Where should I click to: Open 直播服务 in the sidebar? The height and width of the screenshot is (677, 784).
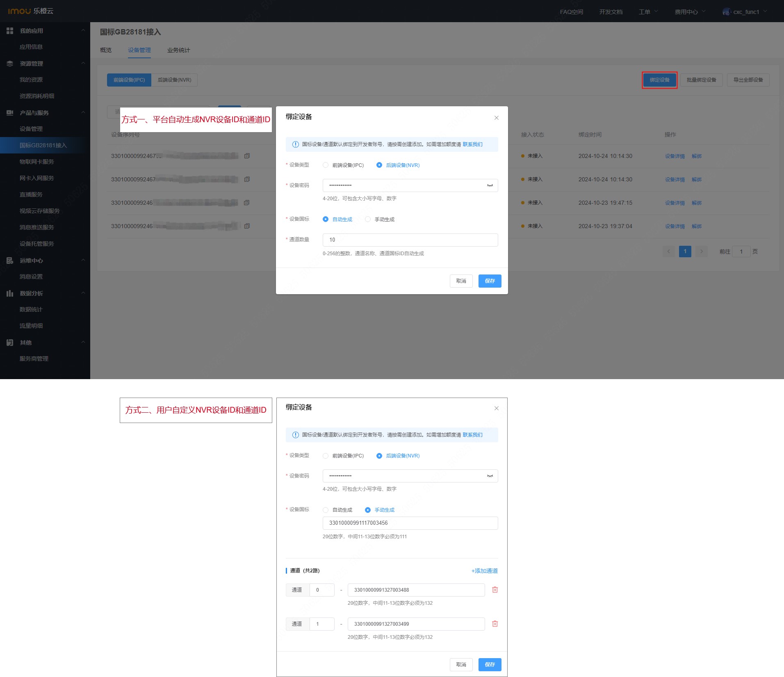(x=31, y=194)
